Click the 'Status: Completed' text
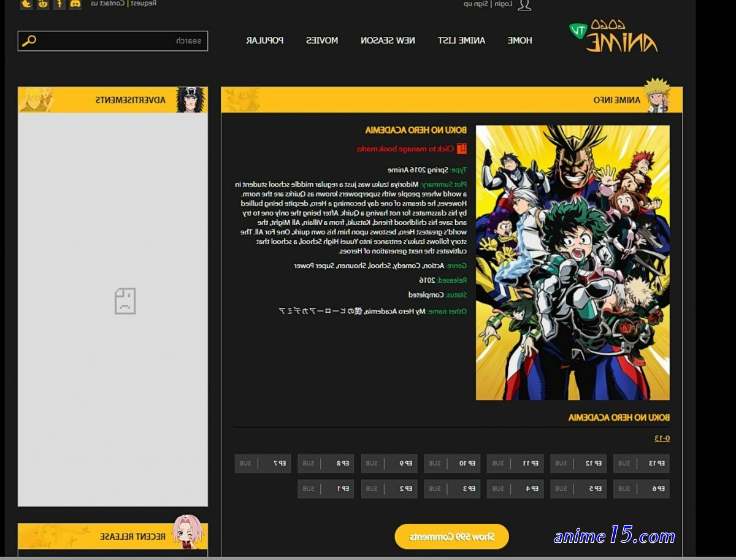This screenshot has height=560, width=736. tap(437, 295)
